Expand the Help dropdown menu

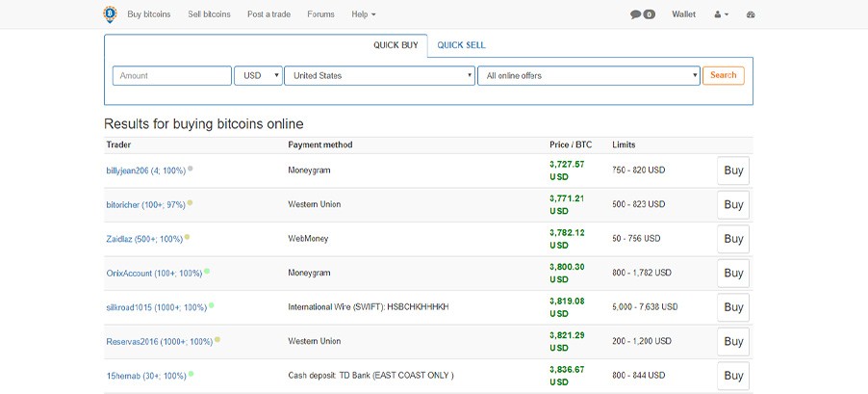click(364, 14)
